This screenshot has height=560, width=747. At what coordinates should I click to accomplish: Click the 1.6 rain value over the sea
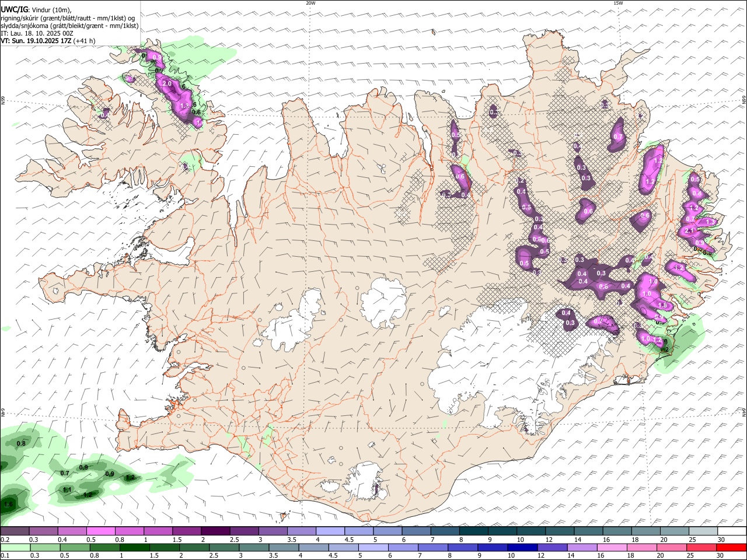(x=8, y=504)
